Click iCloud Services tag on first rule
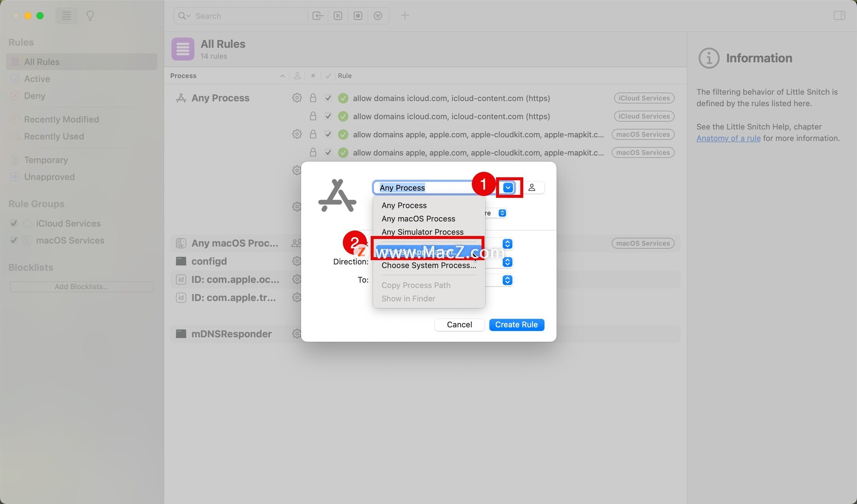 click(644, 98)
